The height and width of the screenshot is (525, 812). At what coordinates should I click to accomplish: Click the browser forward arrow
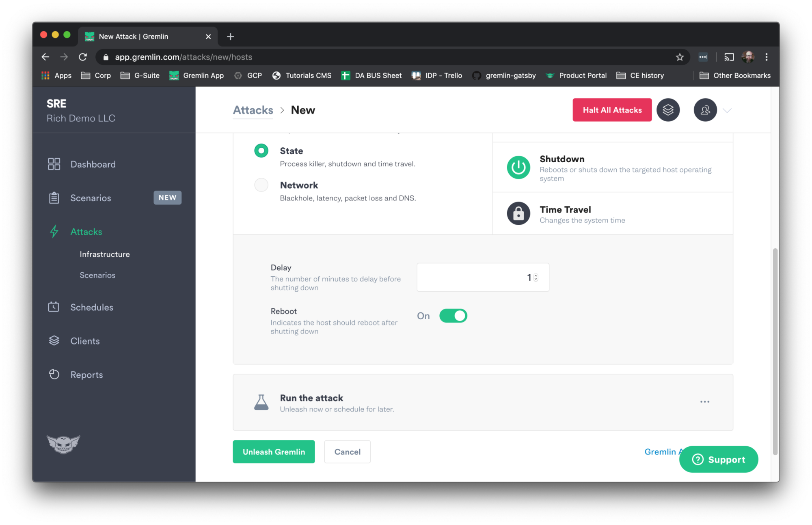pyautogui.click(x=64, y=57)
